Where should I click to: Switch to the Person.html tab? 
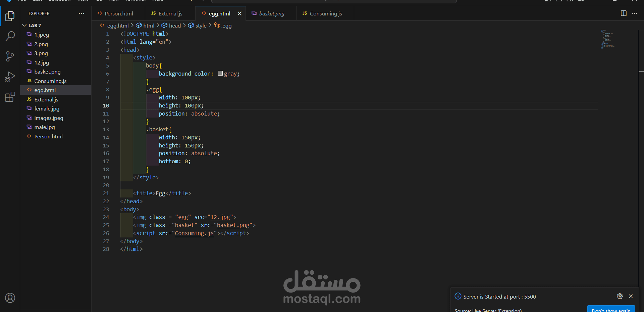[118, 13]
